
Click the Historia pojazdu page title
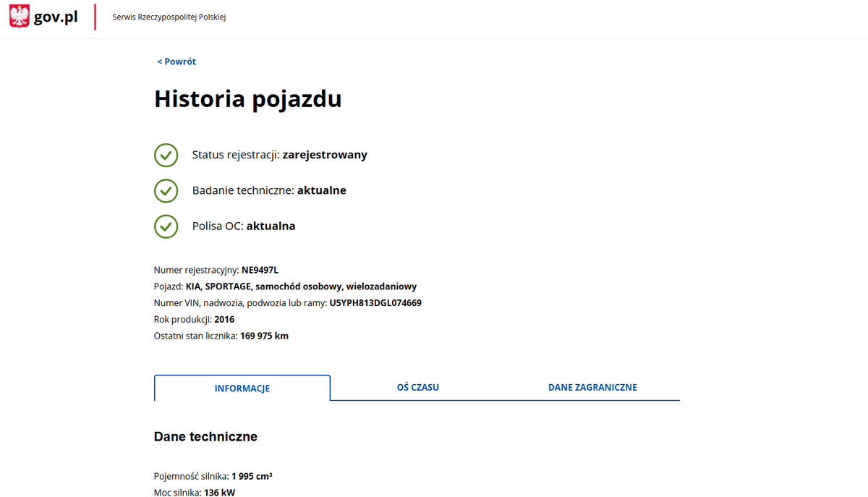[x=247, y=99]
